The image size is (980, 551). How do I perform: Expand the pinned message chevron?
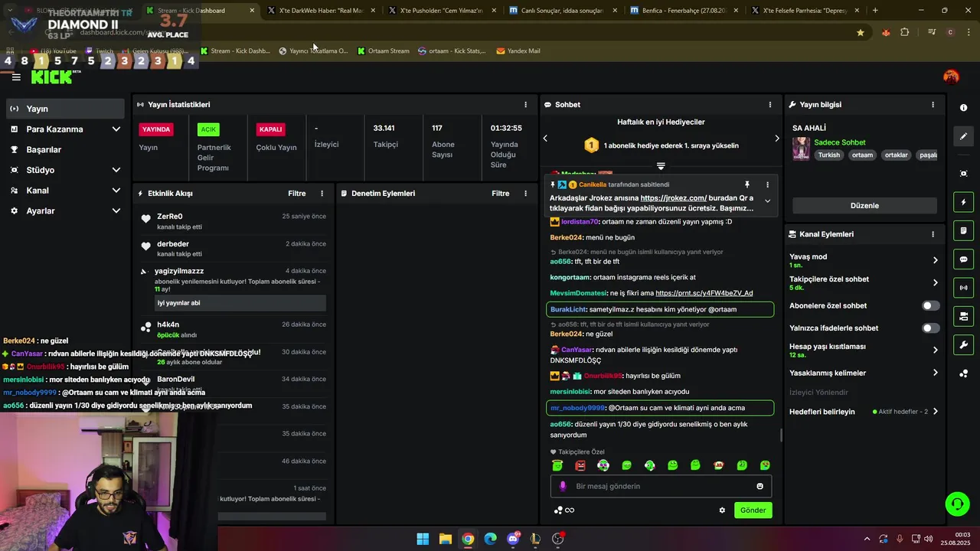point(767,201)
